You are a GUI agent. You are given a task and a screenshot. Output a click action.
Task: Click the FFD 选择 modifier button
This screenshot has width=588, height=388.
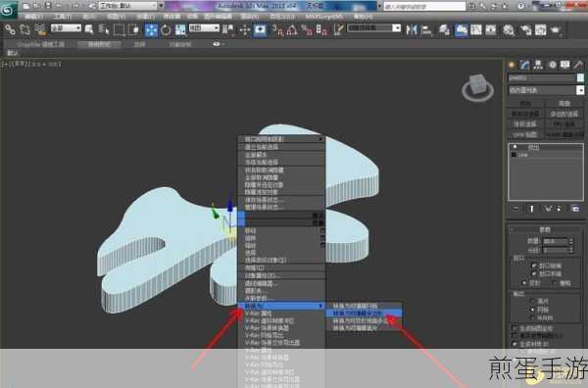pos(564,123)
